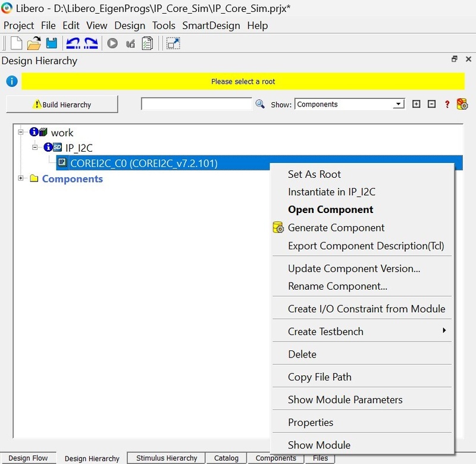Click the hierarchy search input field

196,104
